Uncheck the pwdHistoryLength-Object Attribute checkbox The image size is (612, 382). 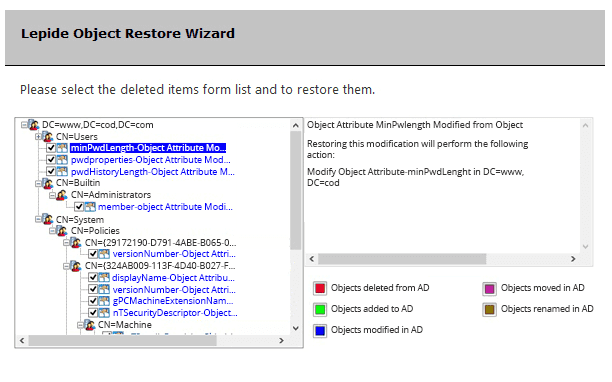(x=51, y=171)
